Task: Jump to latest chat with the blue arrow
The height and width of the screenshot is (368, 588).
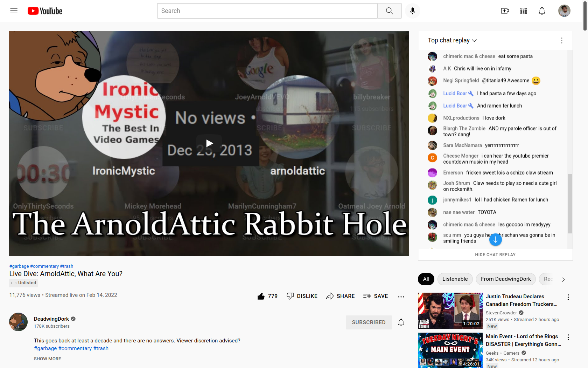Action: (x=495, y=240)
